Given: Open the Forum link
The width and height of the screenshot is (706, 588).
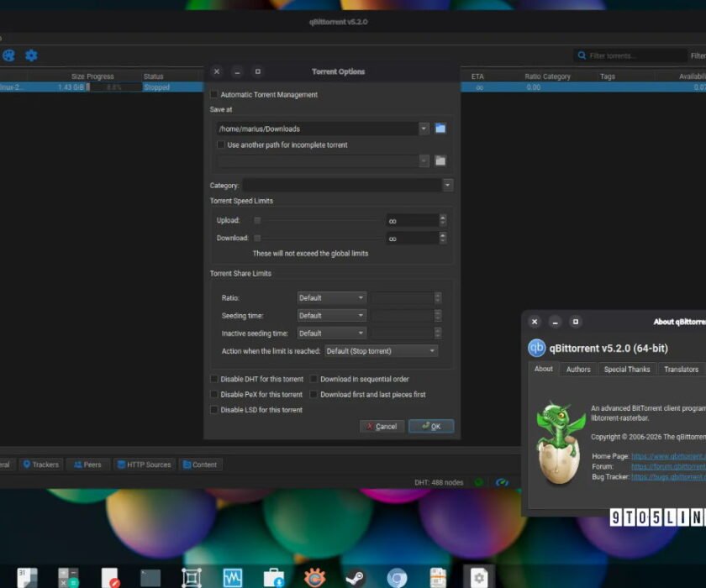Looking at the screenshot, I should 668,466.
